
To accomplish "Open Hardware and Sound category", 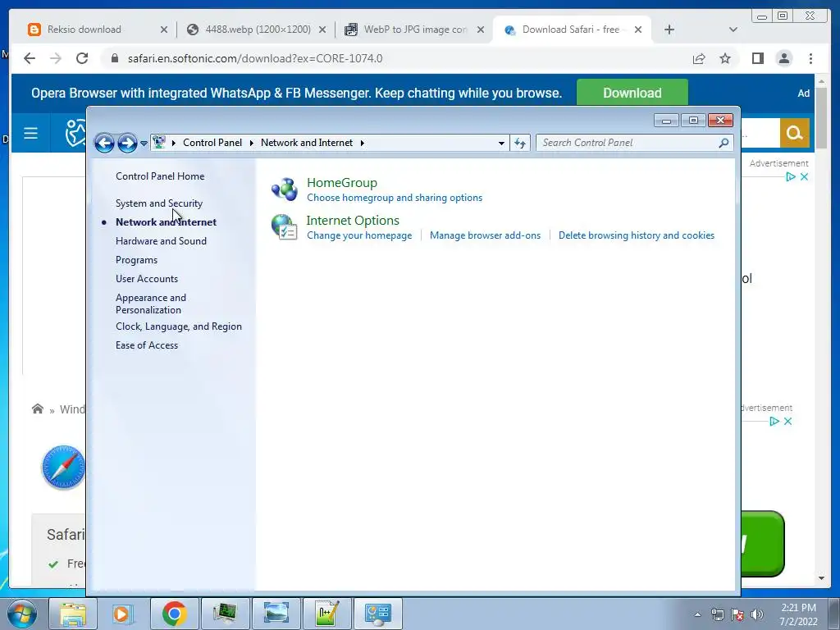I will (x=161, y=241).
